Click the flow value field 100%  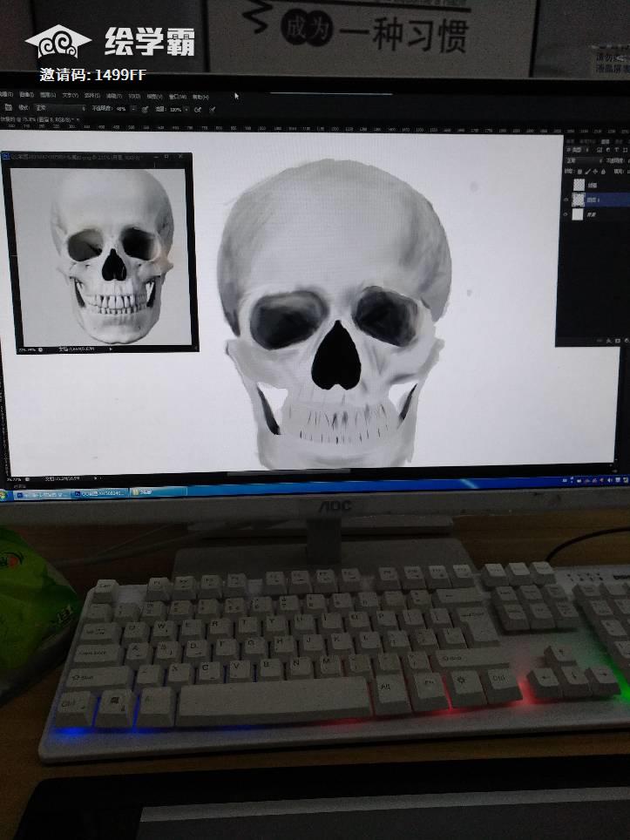pos(175,109)
